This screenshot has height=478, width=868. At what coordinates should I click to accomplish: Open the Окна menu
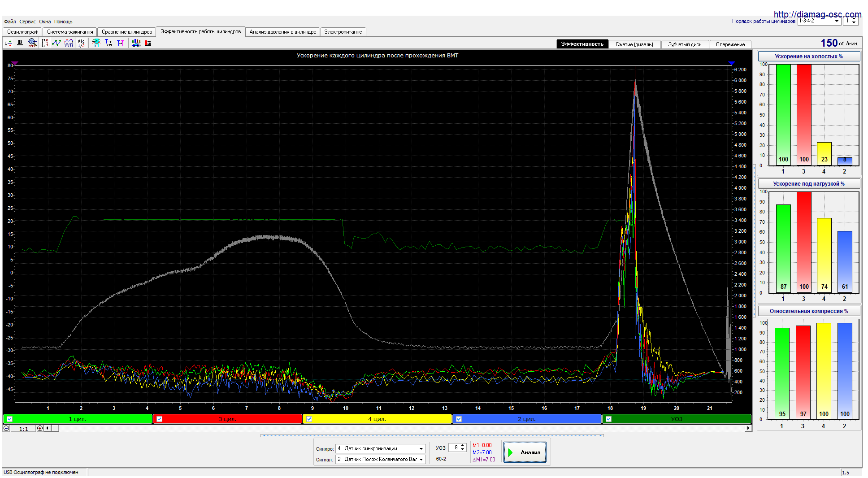tap(45, 22)
